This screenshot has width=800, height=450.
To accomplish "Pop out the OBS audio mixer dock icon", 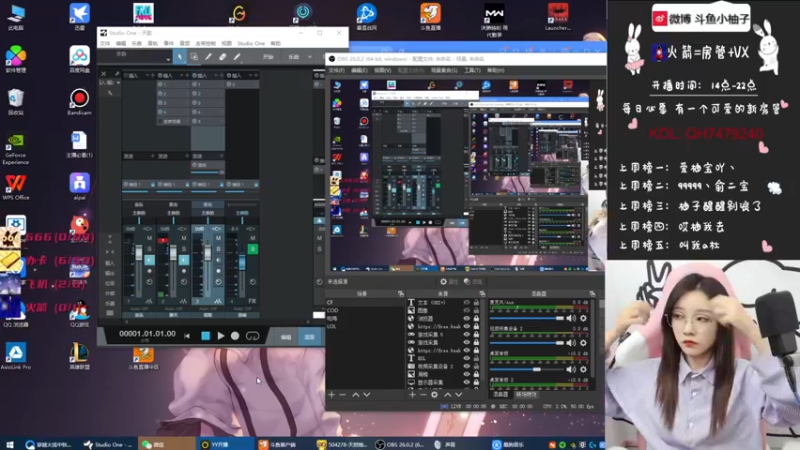I will pyautogui.click(x=592, y=294).
